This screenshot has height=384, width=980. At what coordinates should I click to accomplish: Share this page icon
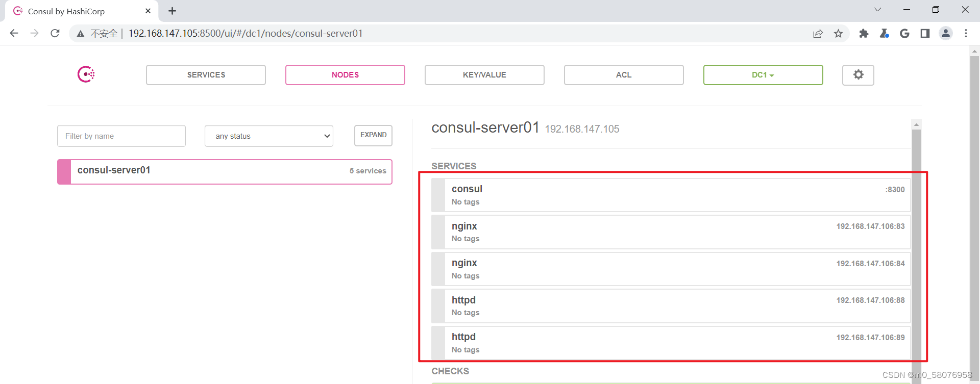[818, 34]
